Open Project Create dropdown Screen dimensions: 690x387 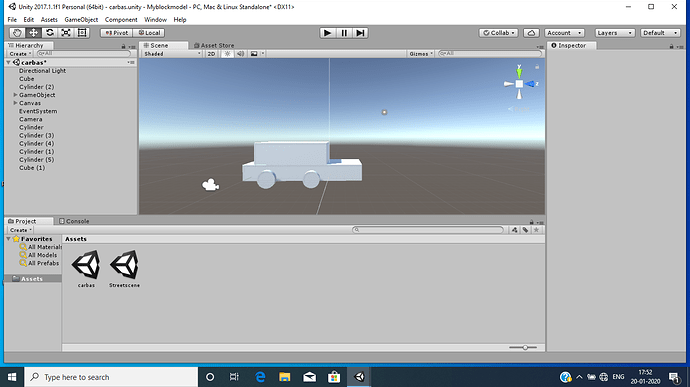pos(20,230)
